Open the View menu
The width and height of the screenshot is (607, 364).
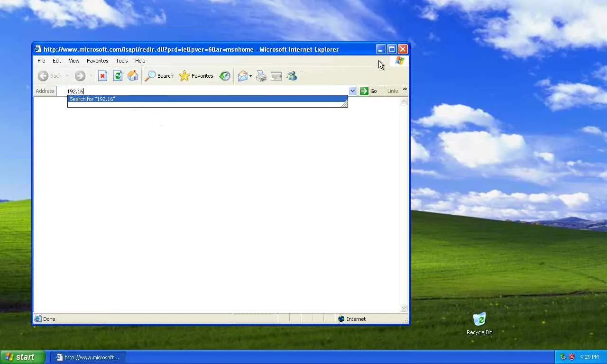tap(74, 61)
